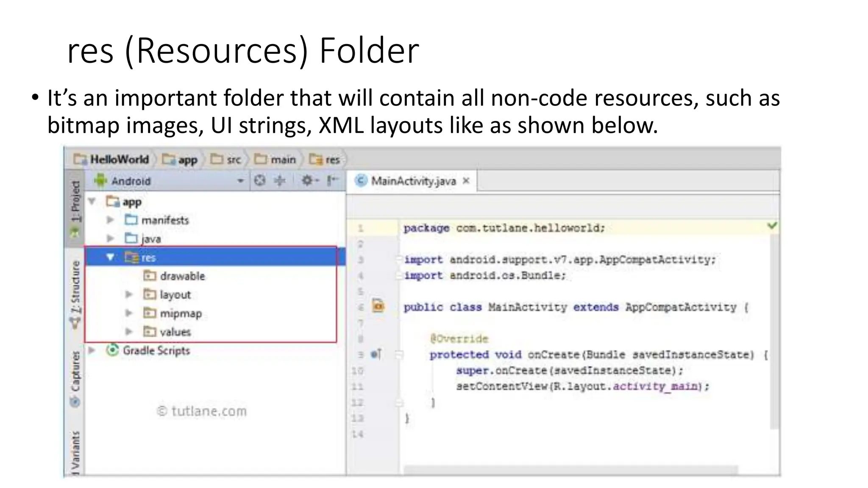Select the res folder row
This screenshot has width=868, height=488.
[215, 257]
